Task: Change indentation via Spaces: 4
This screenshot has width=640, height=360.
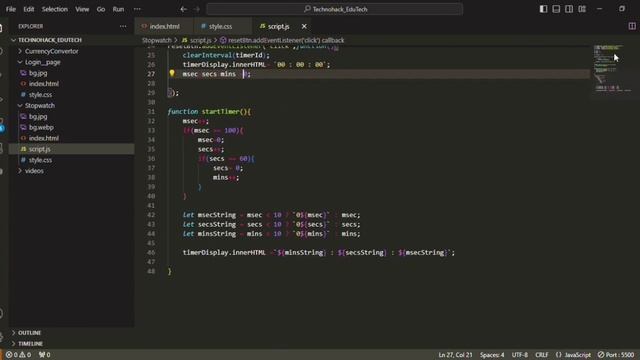Action: coord(492,355)
